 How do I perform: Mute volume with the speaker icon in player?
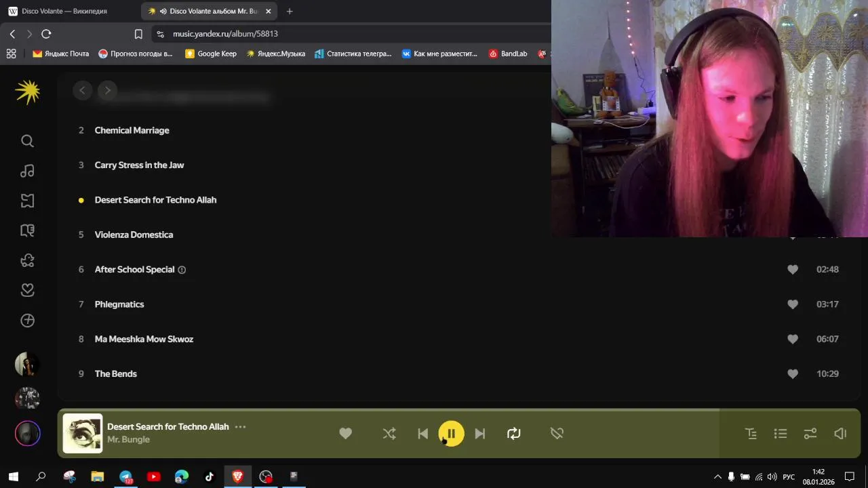pyautogui.click(x=840, y=434)
